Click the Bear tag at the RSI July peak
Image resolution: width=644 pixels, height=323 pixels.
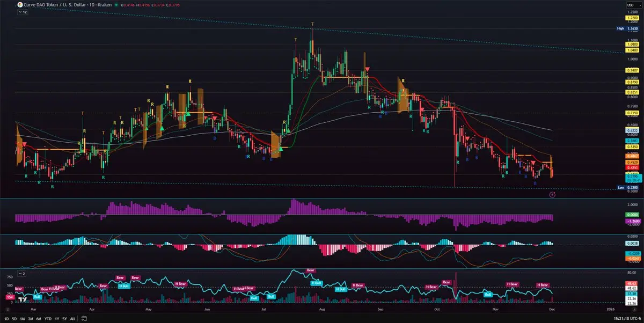tap(310, 270)
